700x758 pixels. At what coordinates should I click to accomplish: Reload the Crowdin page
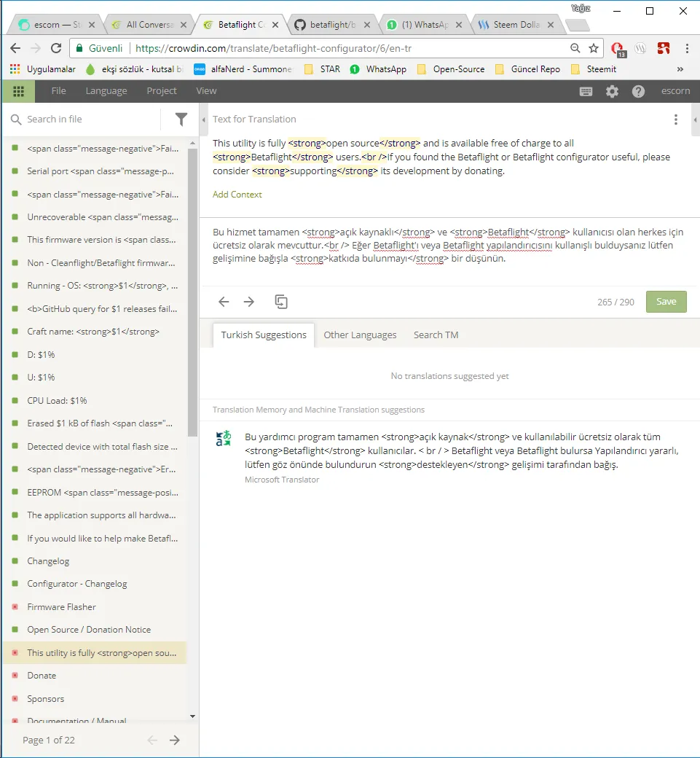tap(56, 48)
